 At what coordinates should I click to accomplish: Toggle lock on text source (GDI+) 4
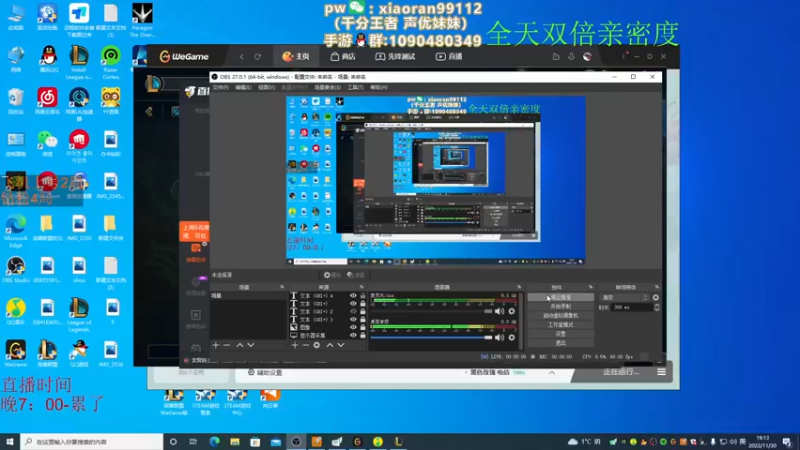(x=363, y=295)
